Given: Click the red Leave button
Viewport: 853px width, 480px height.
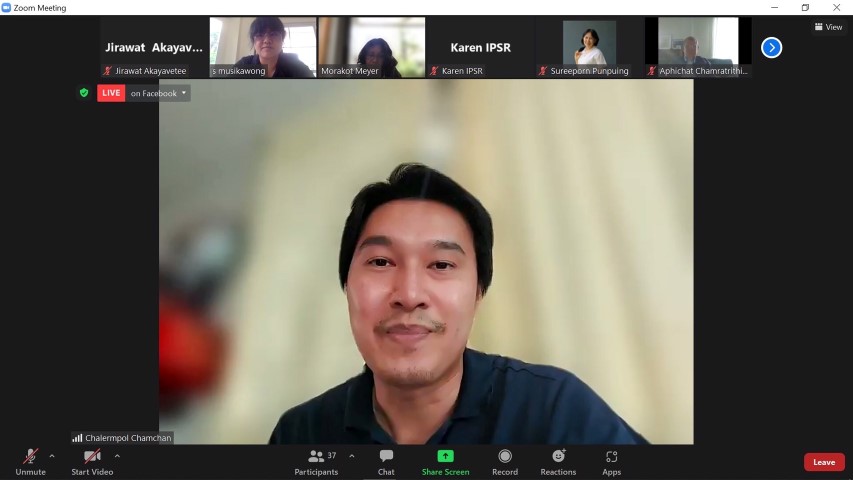Looking at the screenshot, I should pyautogui.click(x=823, y=462).
